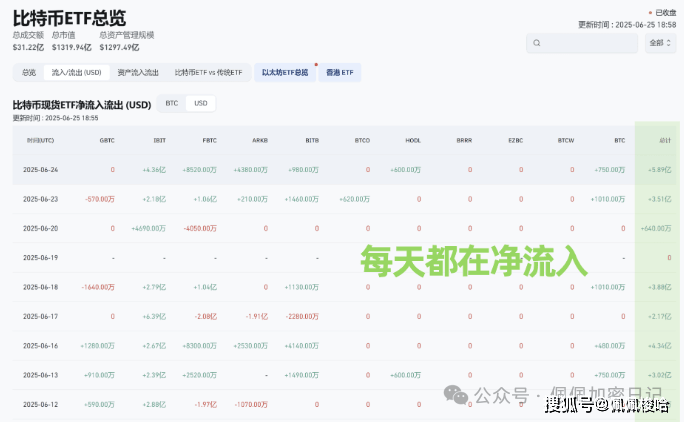Select the 2025-06-23 date cell
This screenshot has height=422, width=684.
pyautogui.click(x=41, y=199)
